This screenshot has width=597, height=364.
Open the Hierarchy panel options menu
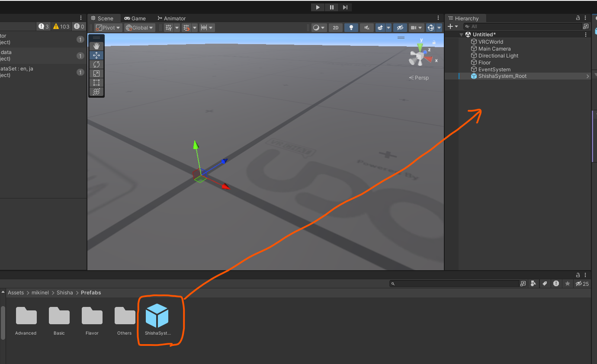tap(586, 18)
